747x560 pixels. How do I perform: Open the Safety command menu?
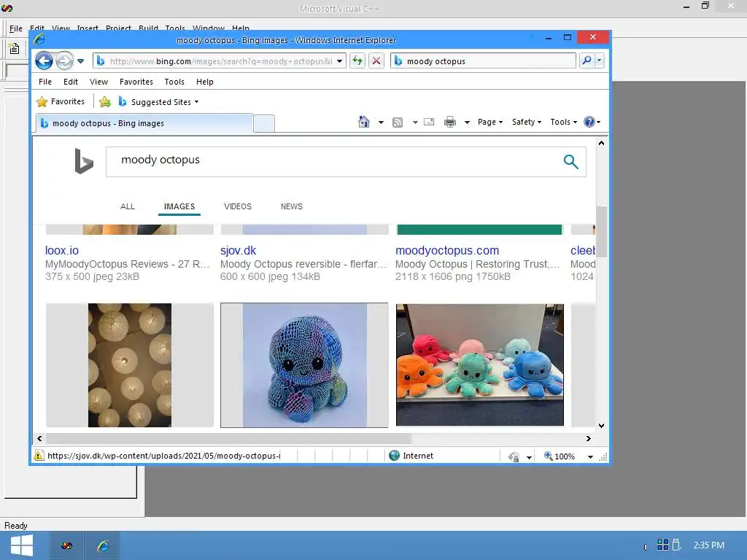point(527,122)
